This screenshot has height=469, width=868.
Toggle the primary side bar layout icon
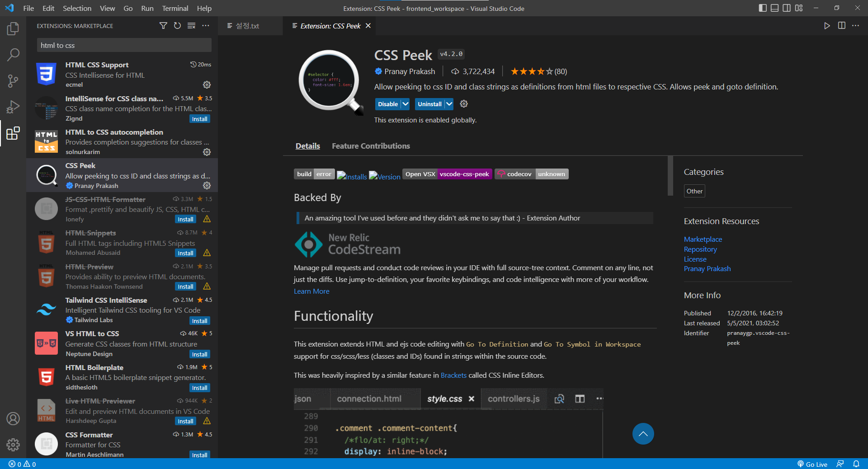coord(763,8)
